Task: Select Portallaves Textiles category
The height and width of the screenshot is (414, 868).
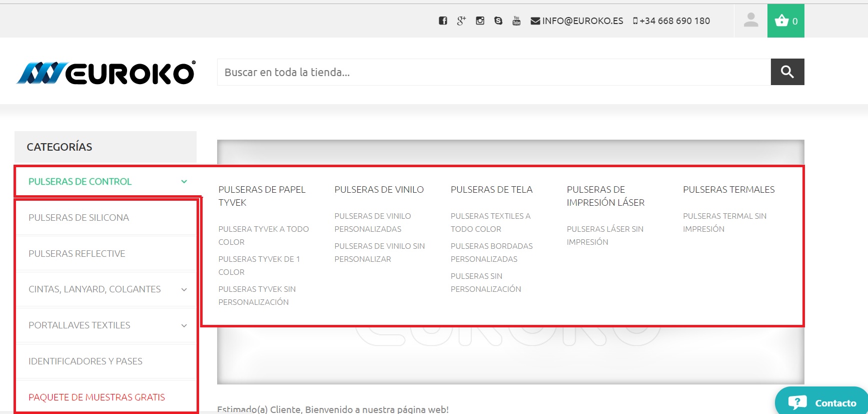Action: tap(80, 325)
